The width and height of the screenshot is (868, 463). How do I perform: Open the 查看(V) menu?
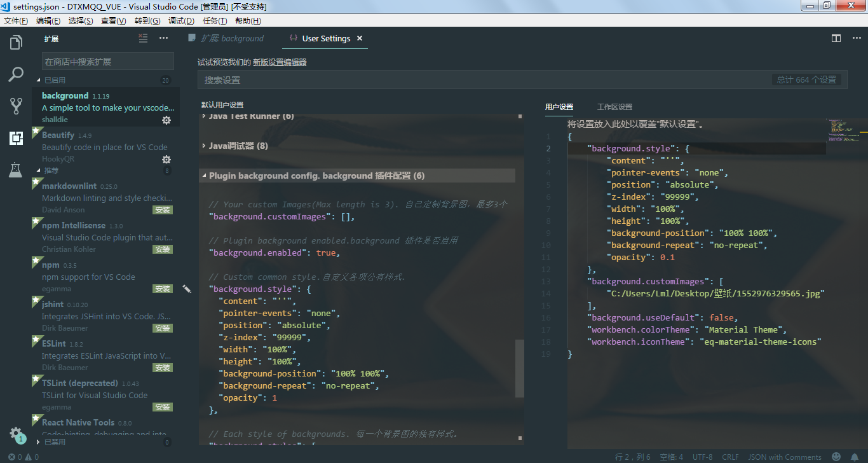pos(112,20)
